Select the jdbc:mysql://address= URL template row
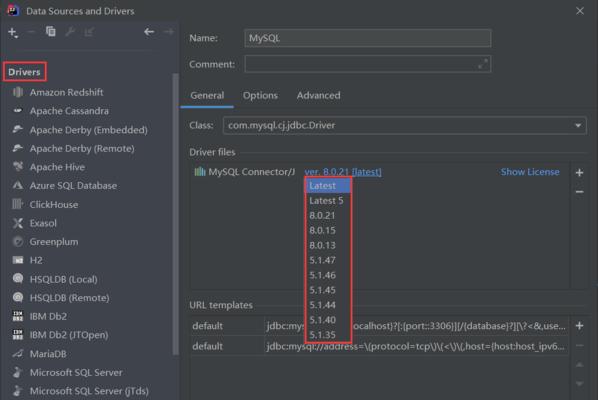 coord(379,346)
